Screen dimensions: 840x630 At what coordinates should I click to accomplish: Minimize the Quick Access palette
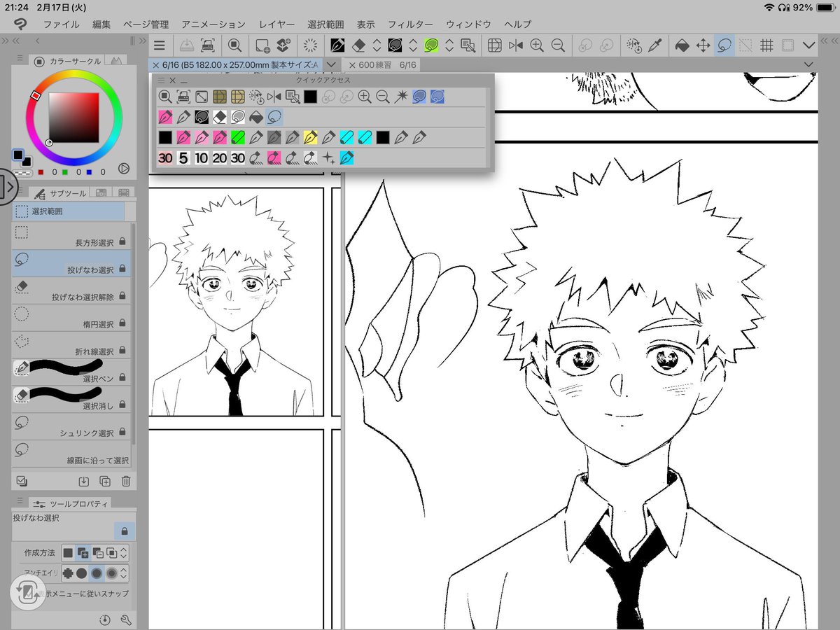point(184,80)
